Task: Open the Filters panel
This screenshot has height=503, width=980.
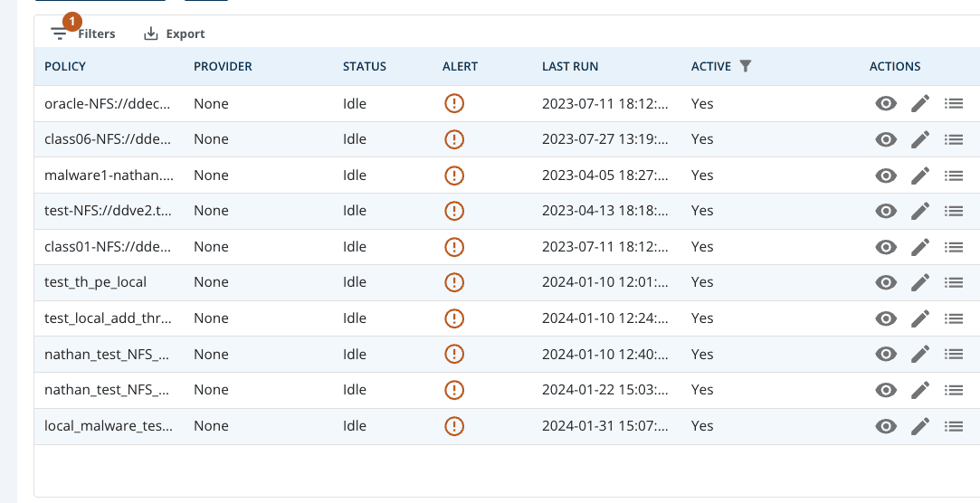Action: click(x=83, y=33)
